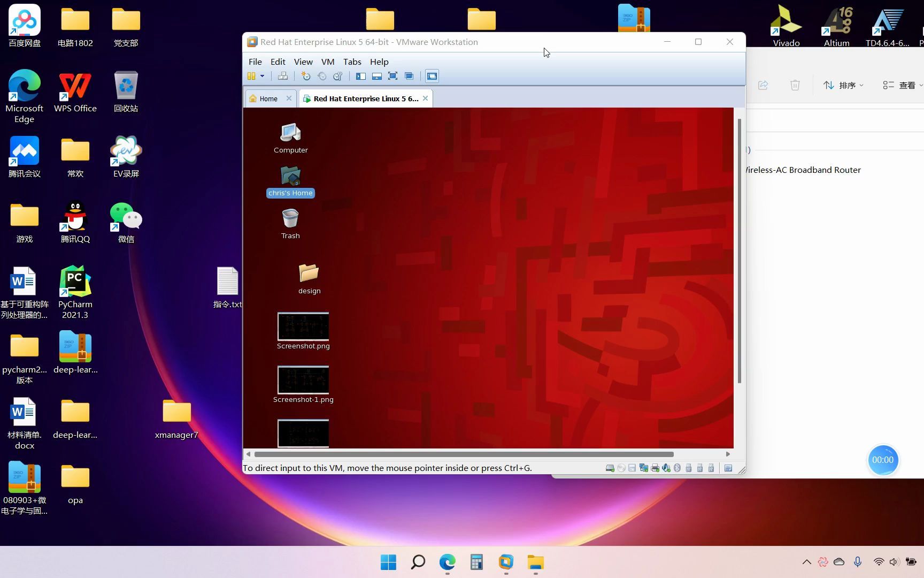Select the design folder in VM desktop
924x578 pixels.
[x=309, y=279]
